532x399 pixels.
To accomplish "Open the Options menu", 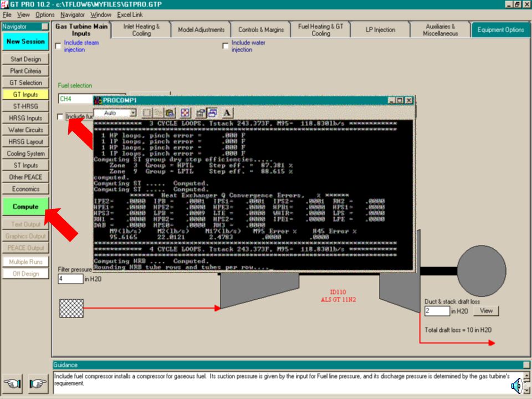I will tap(45, 14).
